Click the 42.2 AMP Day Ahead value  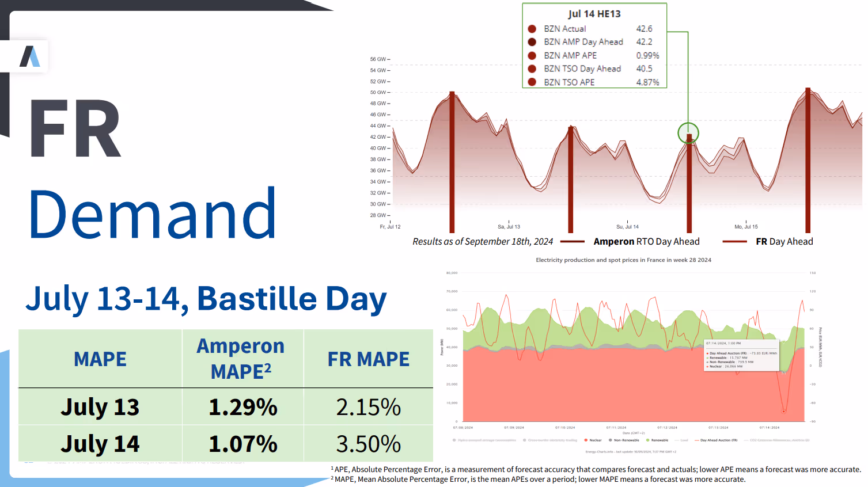click(644, 42)
